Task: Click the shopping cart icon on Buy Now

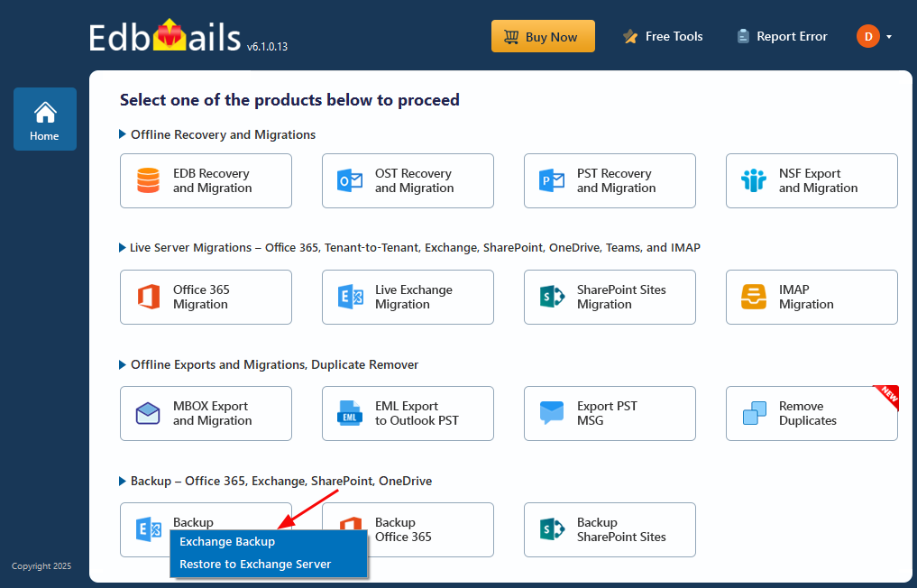Action: (x=511, y=37)
